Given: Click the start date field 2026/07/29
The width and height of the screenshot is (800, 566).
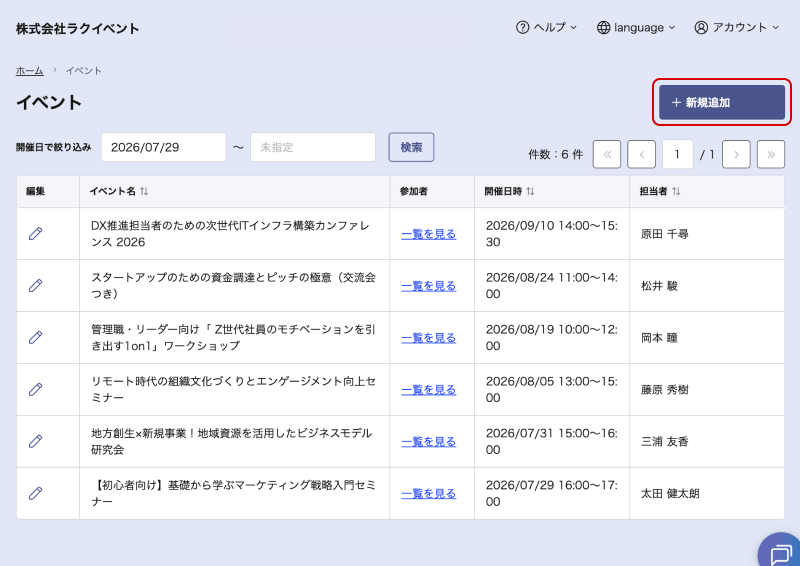Looking at the screenshot, I should tap(164, 147).
